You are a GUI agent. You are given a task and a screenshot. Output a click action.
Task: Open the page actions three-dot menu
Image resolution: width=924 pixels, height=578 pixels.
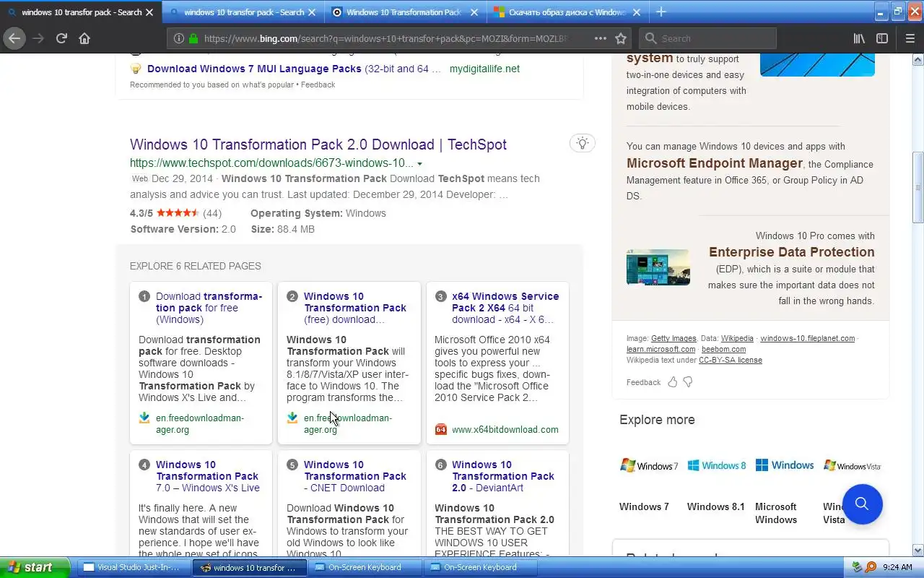(601, 38)
